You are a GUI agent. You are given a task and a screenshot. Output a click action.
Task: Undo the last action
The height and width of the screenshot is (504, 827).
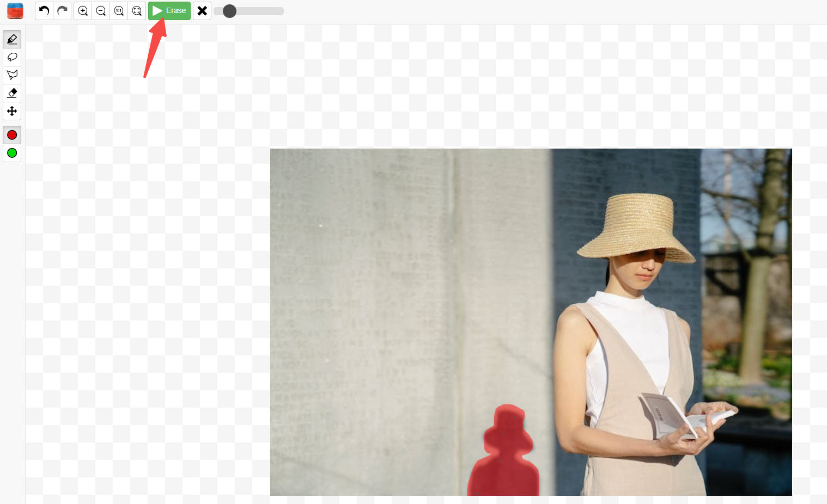44,11
